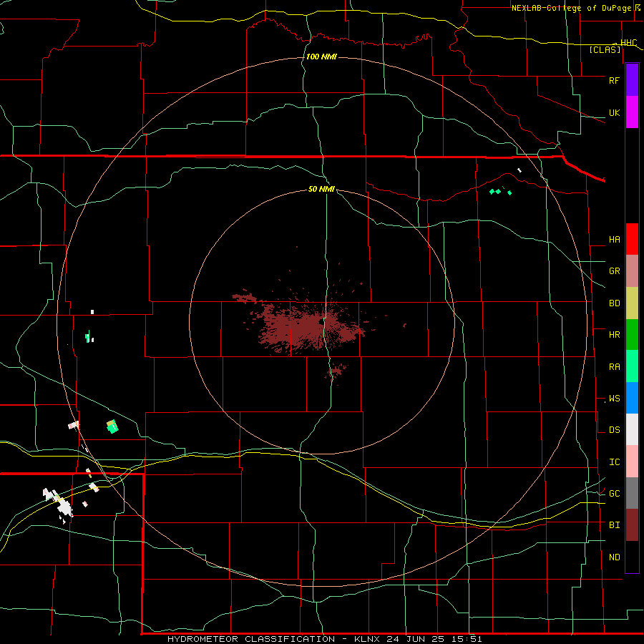Click the HA legend label
This screenshot has height=644, width=644.
614,240
